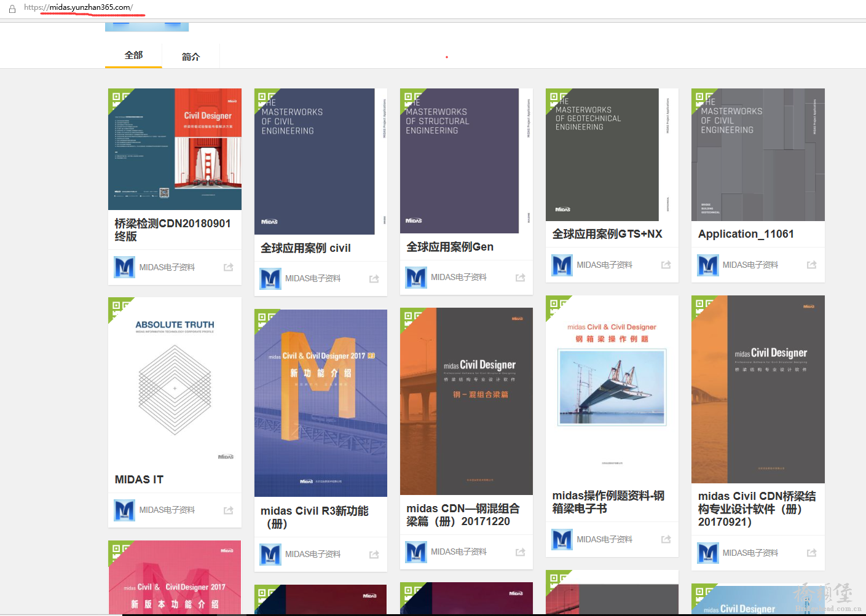Open Masterworks of Civil Engineering navy cover
The width and height of the screenshot is (866, 616).
(321, 162)
